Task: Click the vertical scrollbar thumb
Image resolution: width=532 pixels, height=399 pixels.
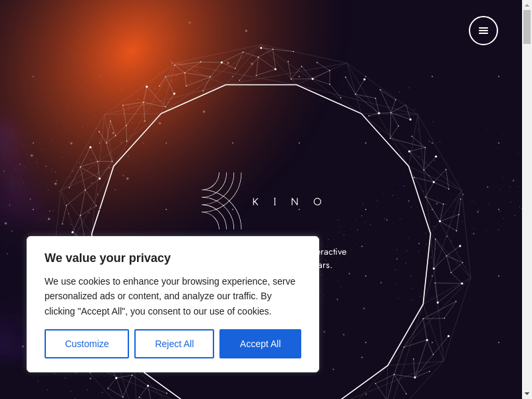Action: click(x=527, y=27)
